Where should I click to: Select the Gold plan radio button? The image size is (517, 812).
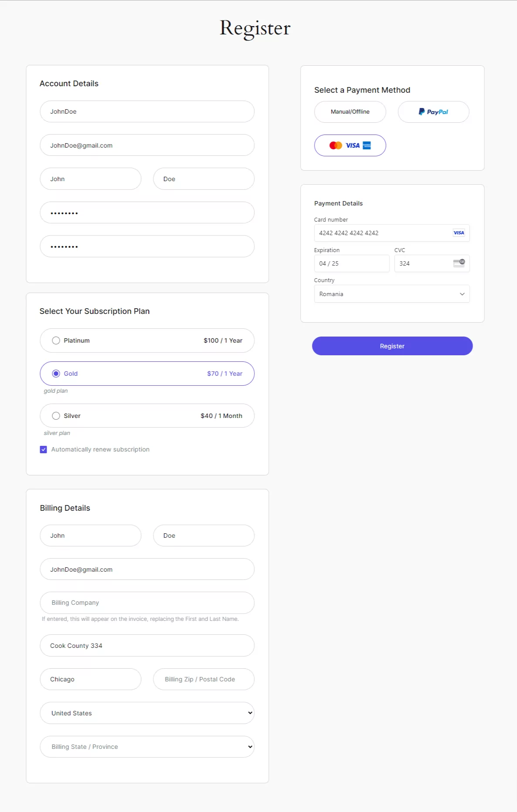[56, 374]
